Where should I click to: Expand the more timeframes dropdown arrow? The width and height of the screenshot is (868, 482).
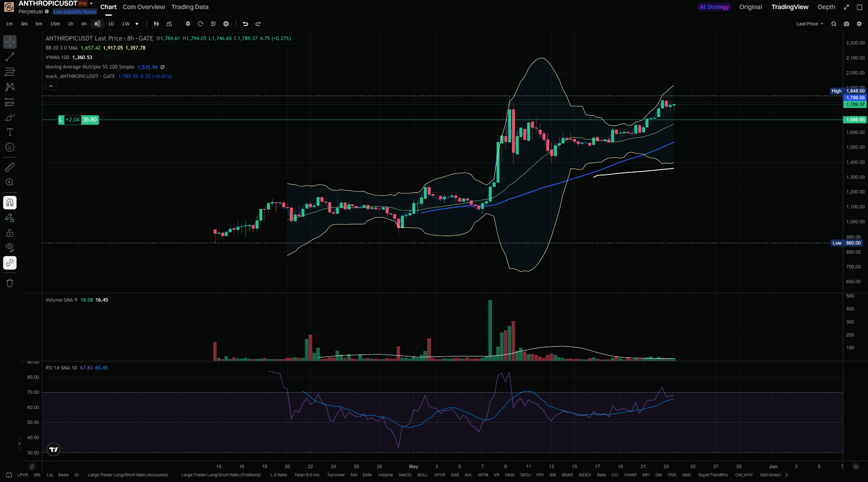pyautogui.click(x=137, y=24)
